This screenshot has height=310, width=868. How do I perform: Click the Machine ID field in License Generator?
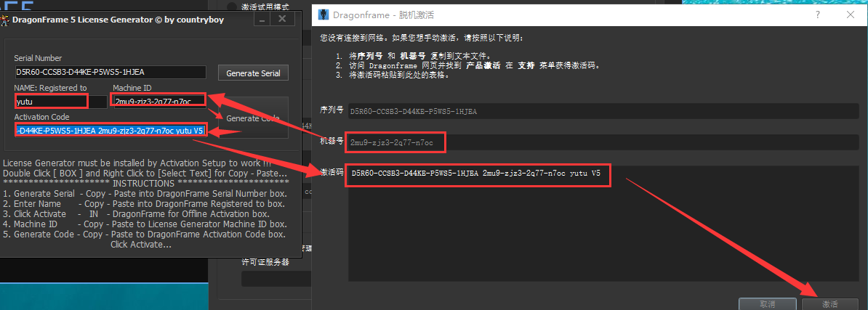(x=160, y=102)
